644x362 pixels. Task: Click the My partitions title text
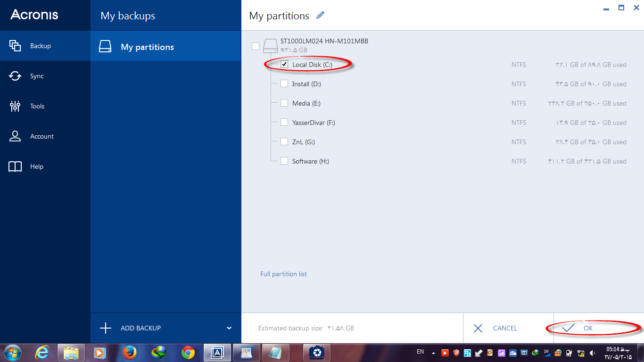[279, 16]
